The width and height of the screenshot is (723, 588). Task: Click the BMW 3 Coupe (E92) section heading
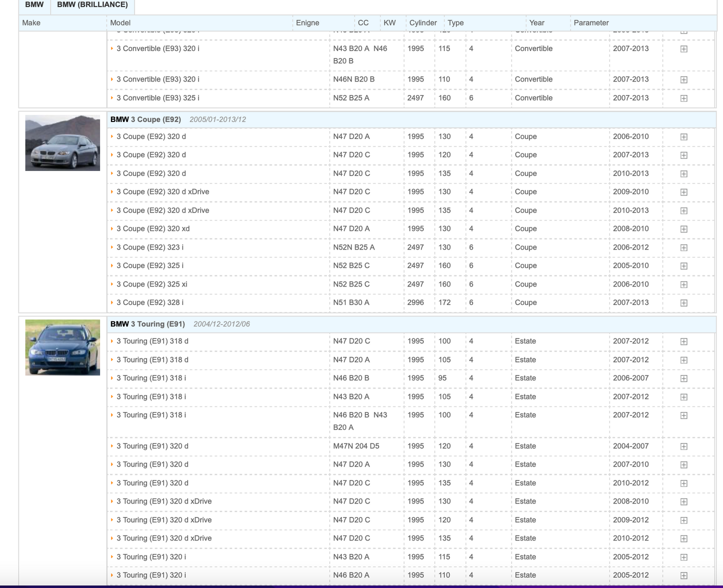tap(146, 119)
